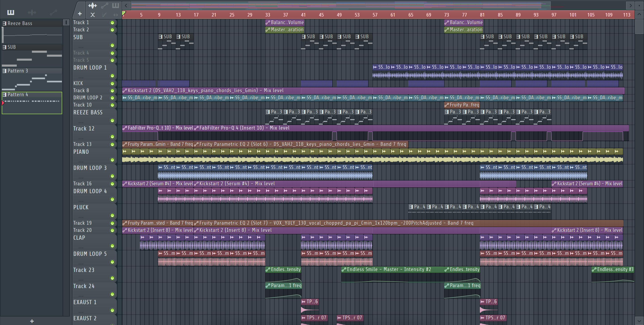This screenshot has height=325, width=644.
Task: Click the Reeze Bass pattern piano icon
Action: pyautogui.click(x=4, y=23)
